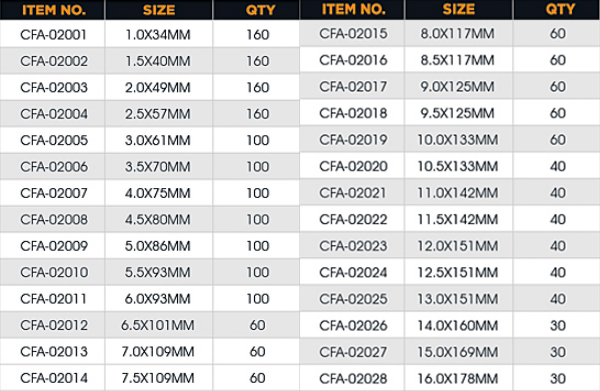Click size 6.0X93MM
The height and width of the screenshot is (391, 600).
158,299
